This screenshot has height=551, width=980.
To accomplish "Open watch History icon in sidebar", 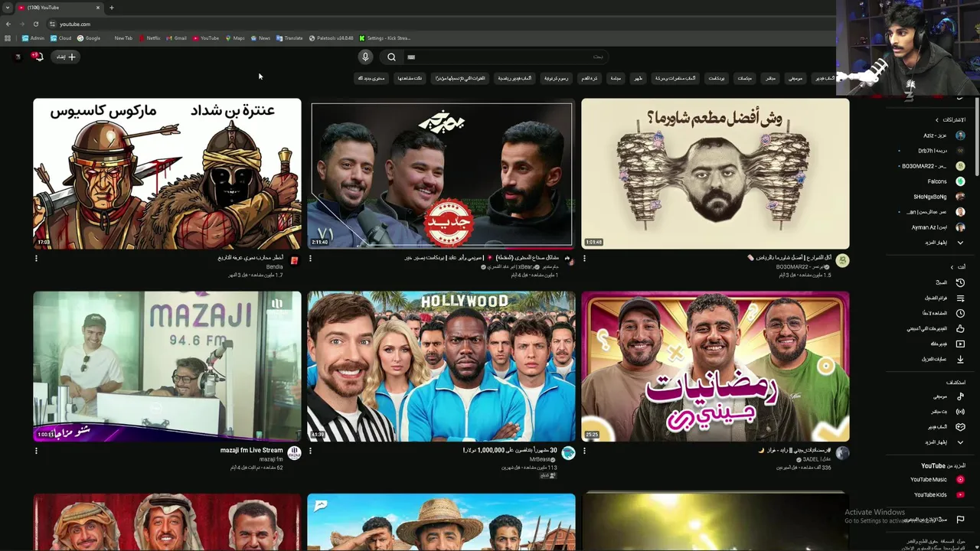I will (x=960, y=282).
